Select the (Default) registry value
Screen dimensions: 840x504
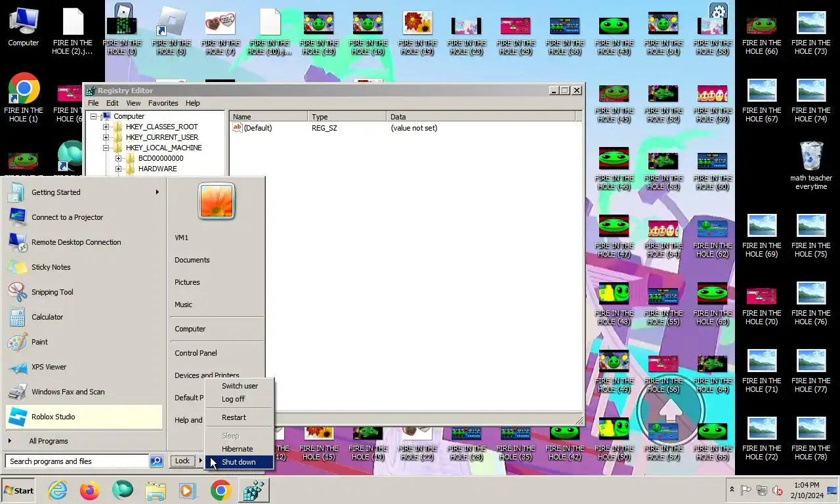[x=257, y=128]
